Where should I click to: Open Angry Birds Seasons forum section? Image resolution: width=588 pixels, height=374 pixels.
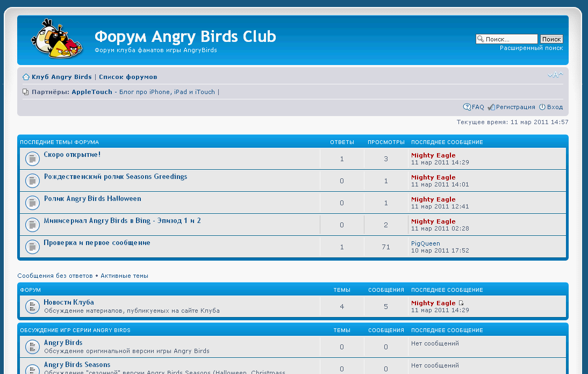coord(77,365)
